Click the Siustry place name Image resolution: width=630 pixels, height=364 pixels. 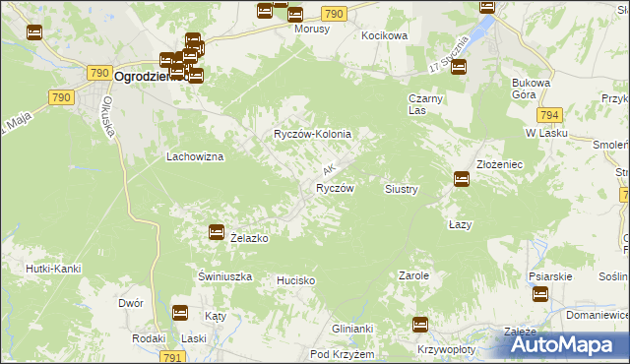(402, 189)
